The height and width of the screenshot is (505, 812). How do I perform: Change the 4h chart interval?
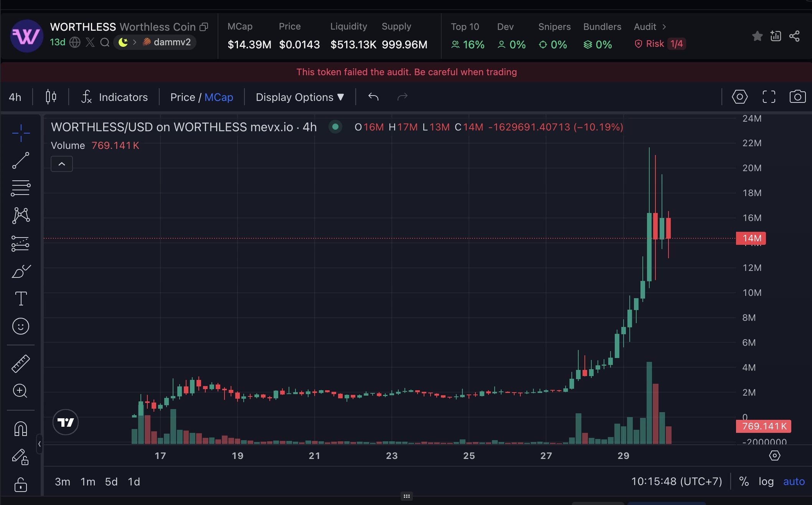tap(15, 97)
